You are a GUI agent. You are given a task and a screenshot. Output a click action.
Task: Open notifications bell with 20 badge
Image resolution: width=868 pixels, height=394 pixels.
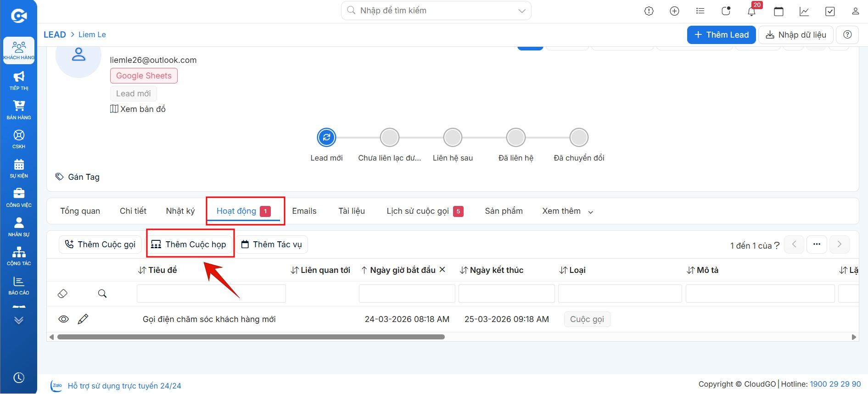tap(752, 11)
